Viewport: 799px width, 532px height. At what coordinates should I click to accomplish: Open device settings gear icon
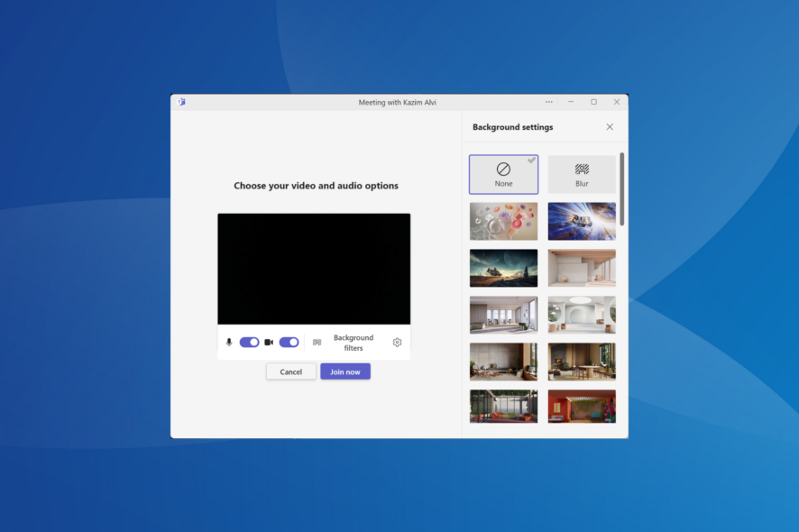tap(397, 343)
